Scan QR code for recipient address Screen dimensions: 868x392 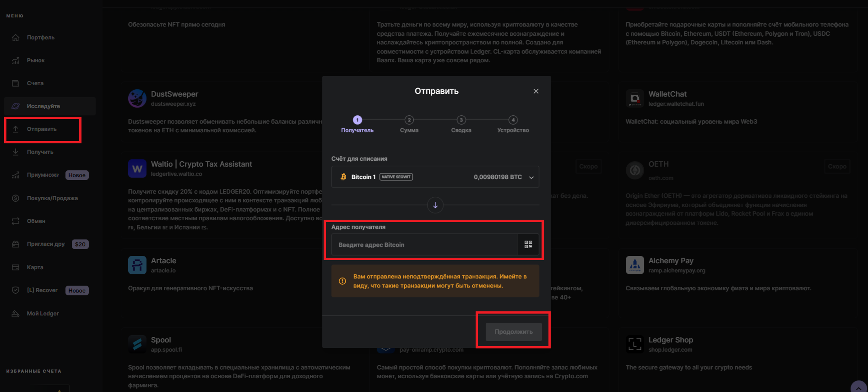point(528,245)
